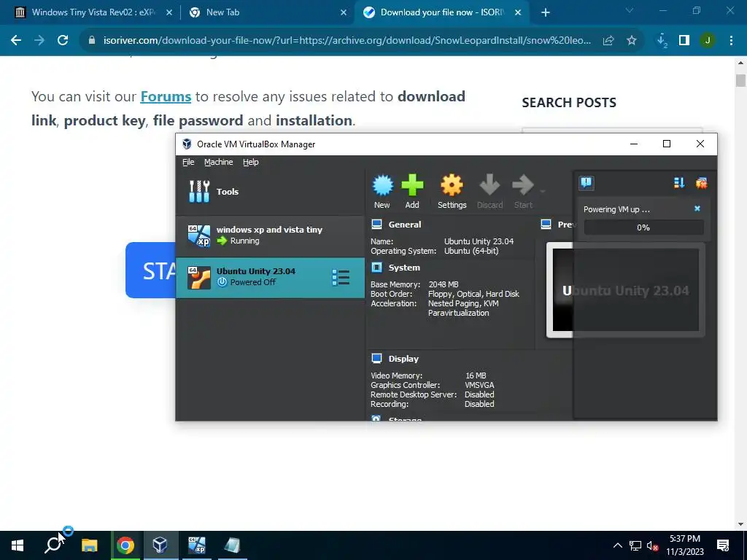Open the Windows Start menu
This screenshot has width=747, height=560.
18,545
